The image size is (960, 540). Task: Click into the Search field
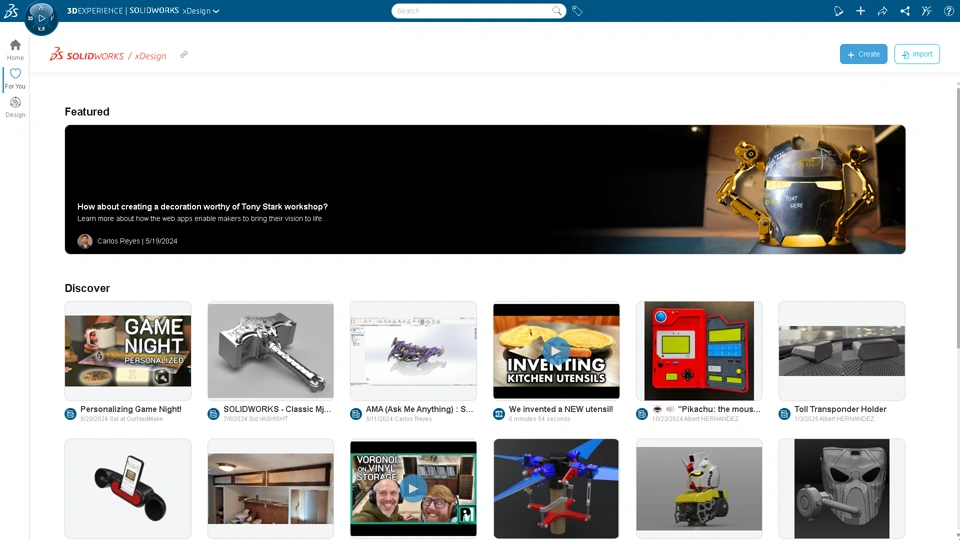[473, 11]
